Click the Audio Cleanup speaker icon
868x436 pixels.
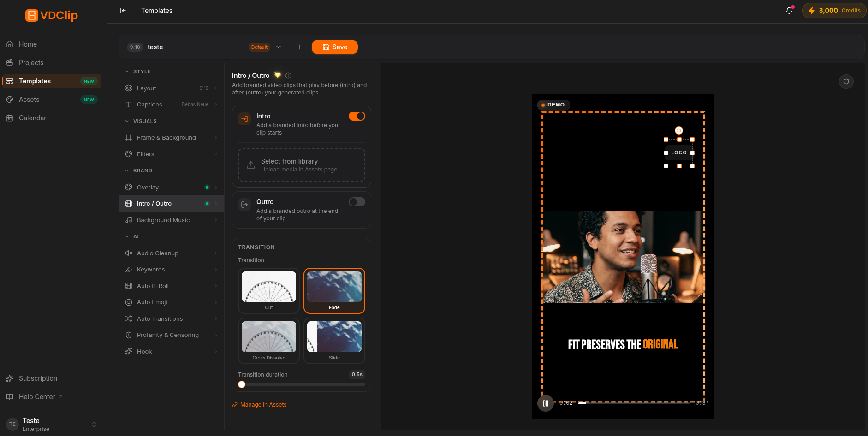(x=129, y=253)
